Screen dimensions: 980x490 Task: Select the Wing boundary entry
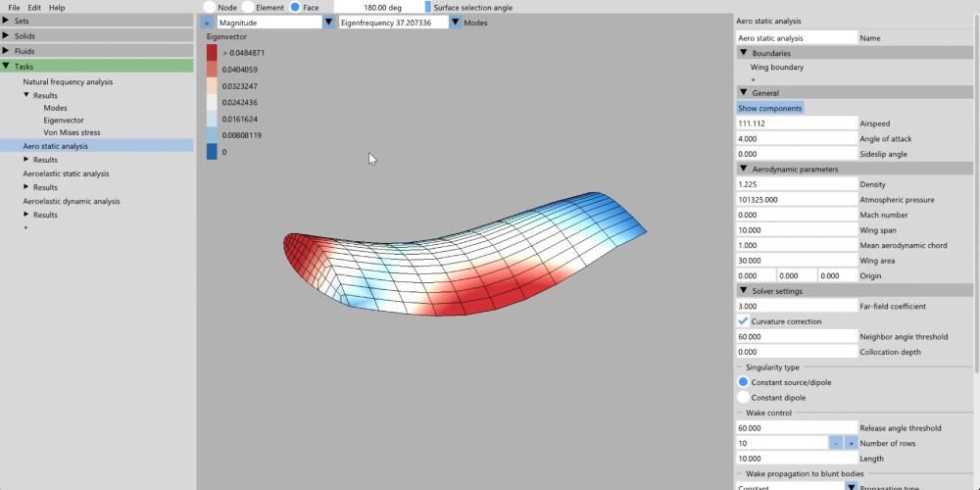point(777,67)
